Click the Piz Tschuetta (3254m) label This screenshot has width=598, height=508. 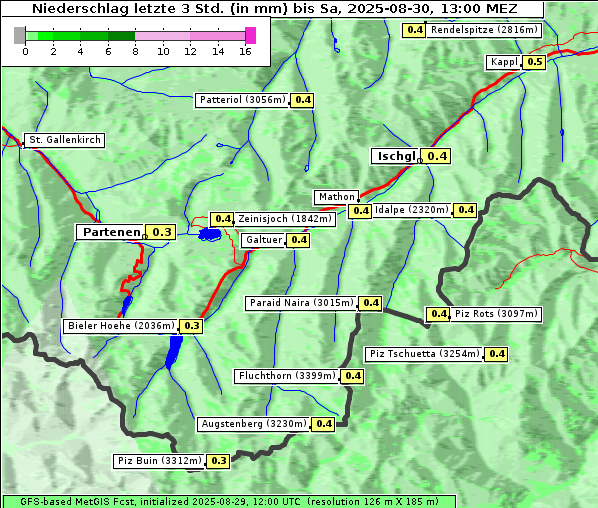[x=424, y=354]
